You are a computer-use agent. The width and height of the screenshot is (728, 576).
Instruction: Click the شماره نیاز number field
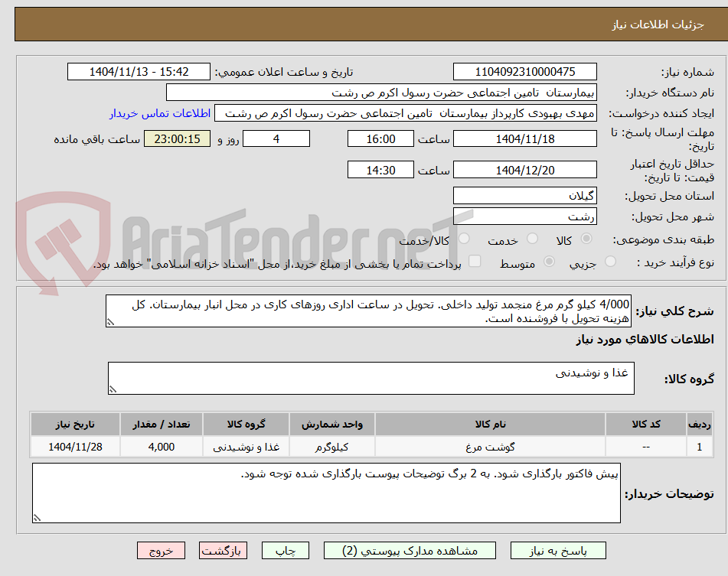[x=524, y=72]
